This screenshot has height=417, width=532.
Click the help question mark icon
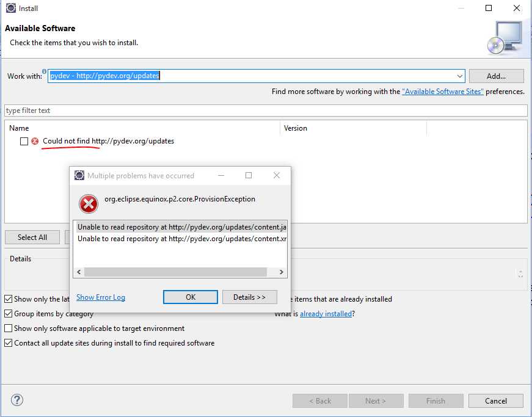17,400
